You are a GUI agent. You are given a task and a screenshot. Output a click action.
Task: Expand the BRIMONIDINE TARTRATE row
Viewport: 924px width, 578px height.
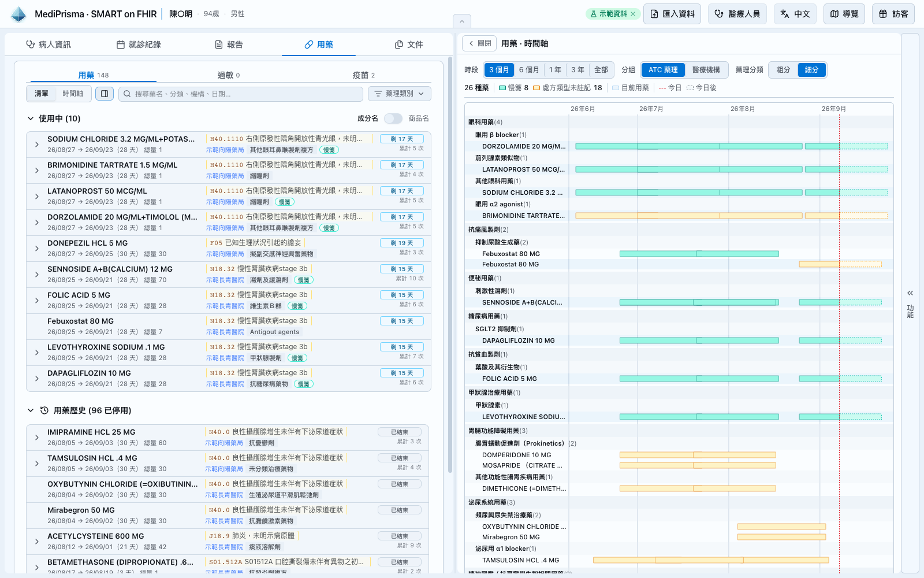[37, 171]
